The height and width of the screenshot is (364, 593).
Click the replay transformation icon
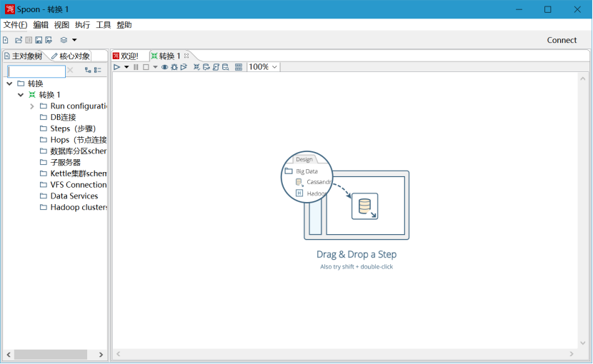click(x=184, y=67)
